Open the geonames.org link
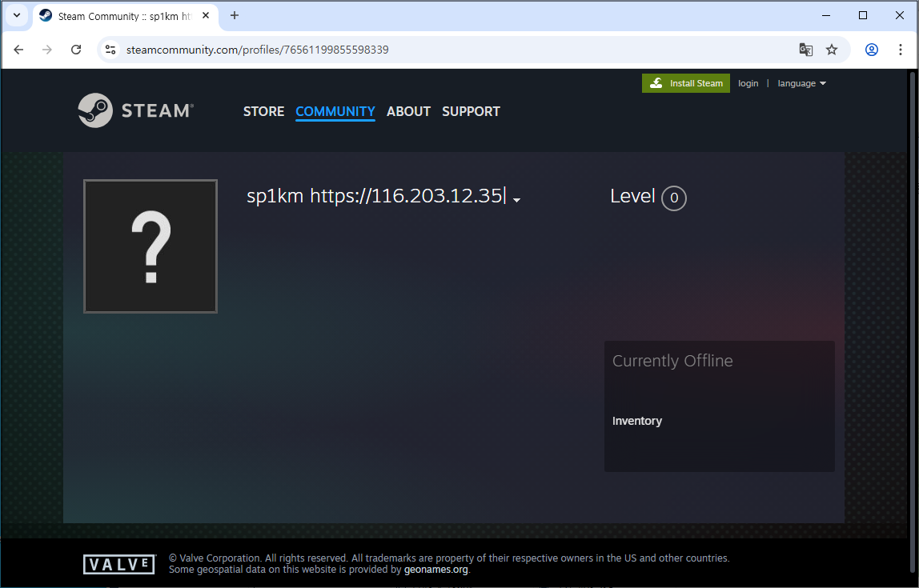This screenshot has width=919, height=588. click(436, 570)
